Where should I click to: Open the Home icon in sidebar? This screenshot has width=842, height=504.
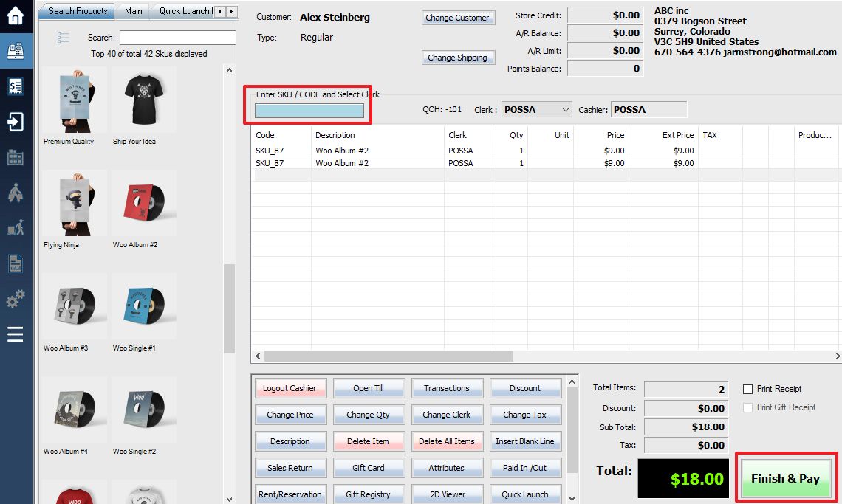[15, 15]
